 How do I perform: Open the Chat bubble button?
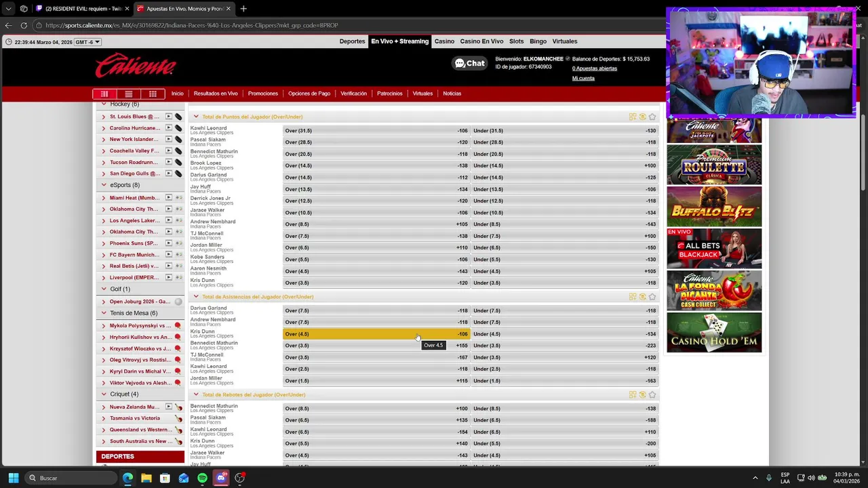(x=470, y=63)
